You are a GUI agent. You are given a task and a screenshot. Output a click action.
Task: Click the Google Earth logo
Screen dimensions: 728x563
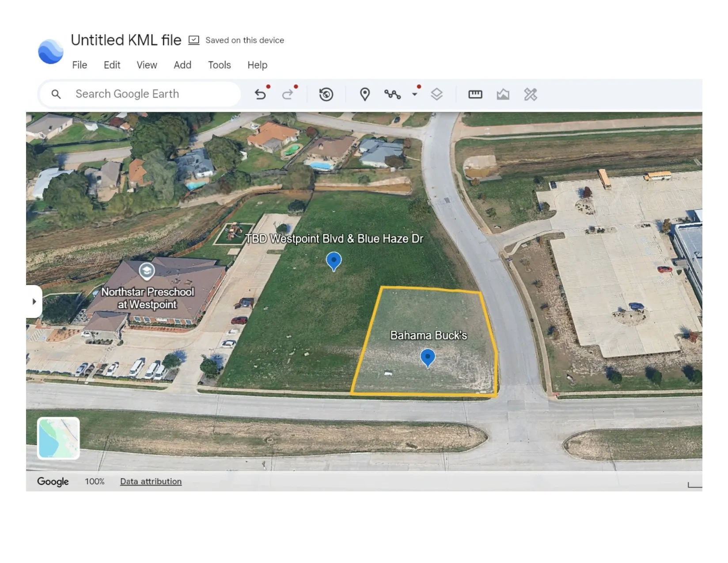[51, 51]
